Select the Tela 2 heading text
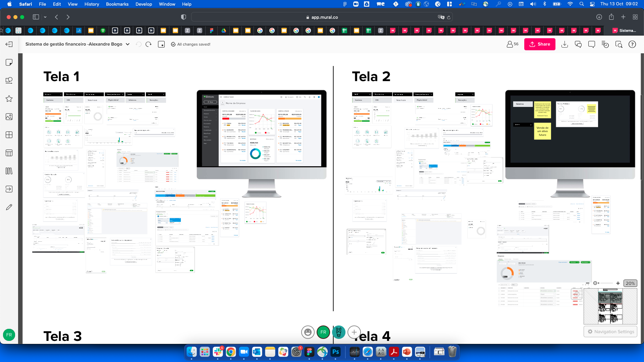This screenshot has width=644, height=362. 371,76
